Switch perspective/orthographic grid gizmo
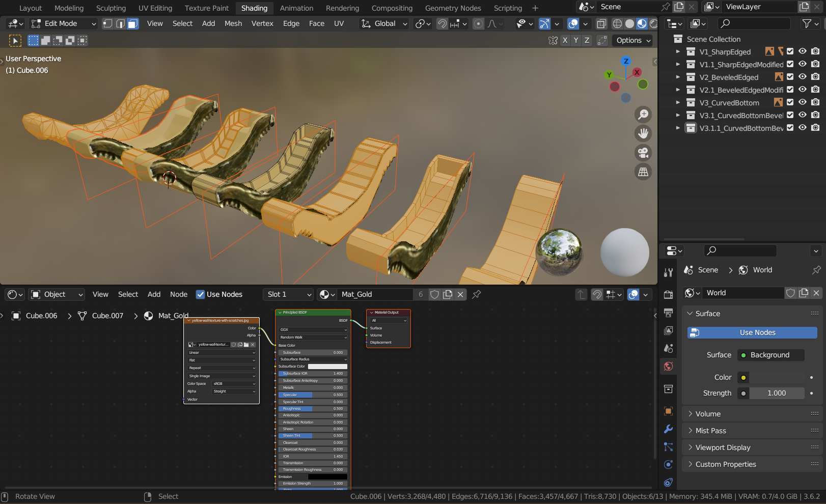The width and height of the screenshot is (826, 504). tap(643, 172)
